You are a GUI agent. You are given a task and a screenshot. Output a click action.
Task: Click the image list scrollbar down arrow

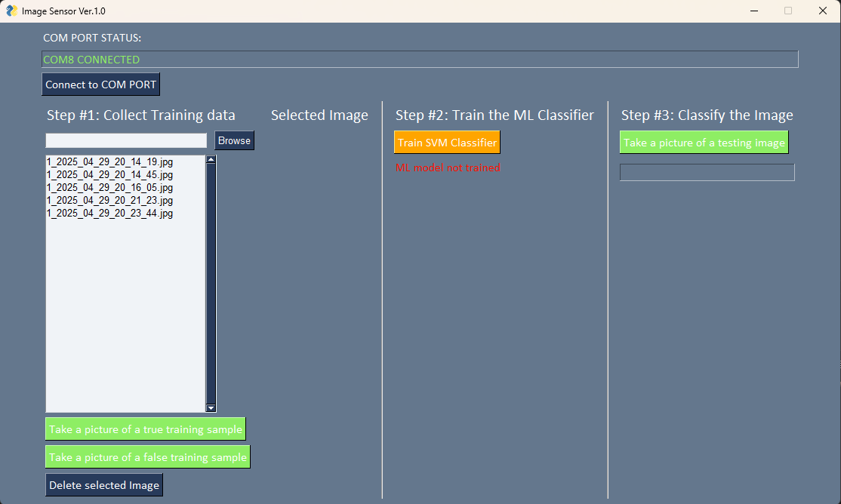coord(211,407)
